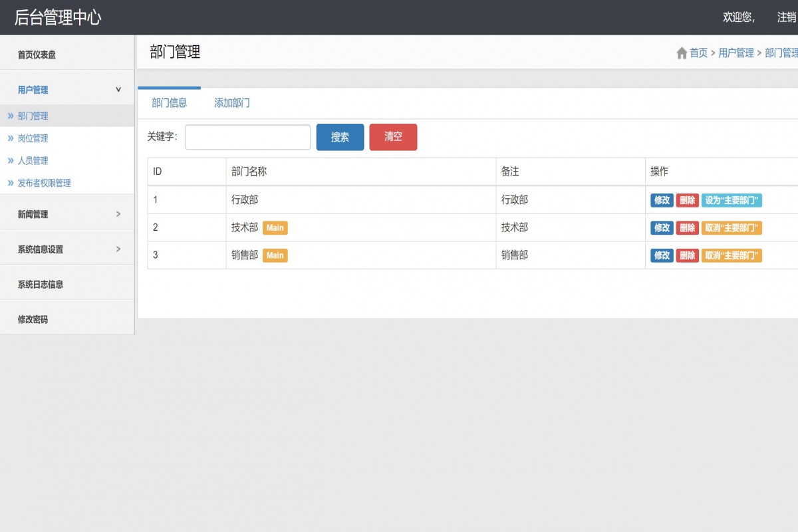The width and height of the screenshot is (798, 532).
Task: Click the red 清空 button
Action: coord(393,137)
